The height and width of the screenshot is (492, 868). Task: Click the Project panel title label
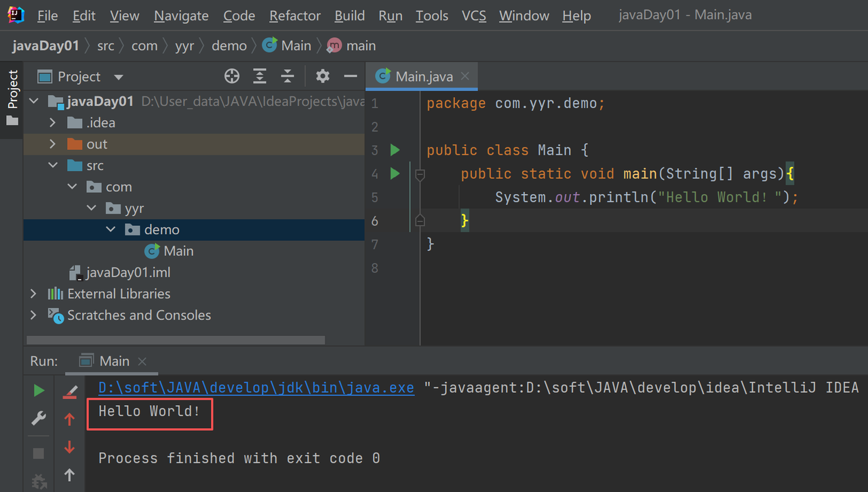(x=79, y=77)
